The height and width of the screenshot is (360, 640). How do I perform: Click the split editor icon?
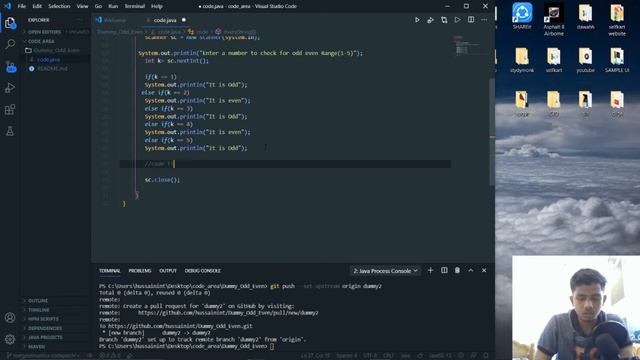pyautogui.click(x=471, y=20)
